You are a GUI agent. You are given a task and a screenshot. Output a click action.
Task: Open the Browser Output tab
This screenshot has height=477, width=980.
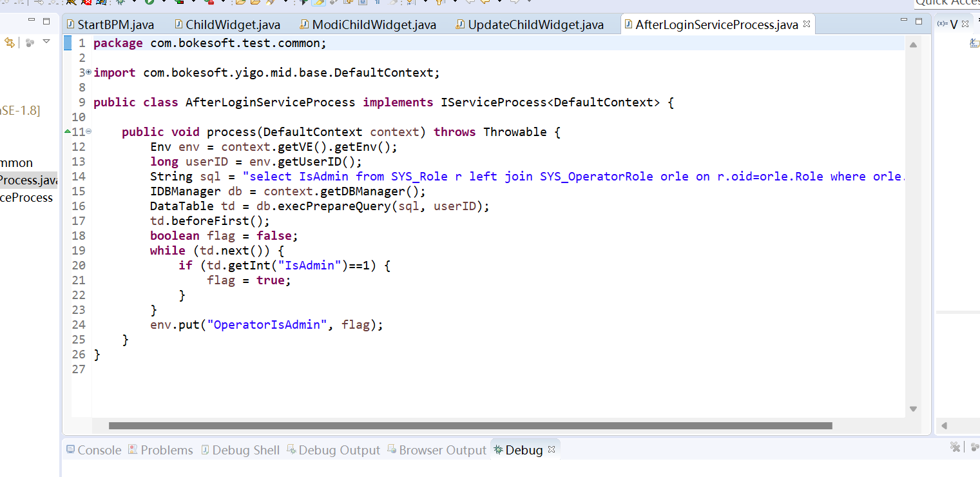point(437,450)
